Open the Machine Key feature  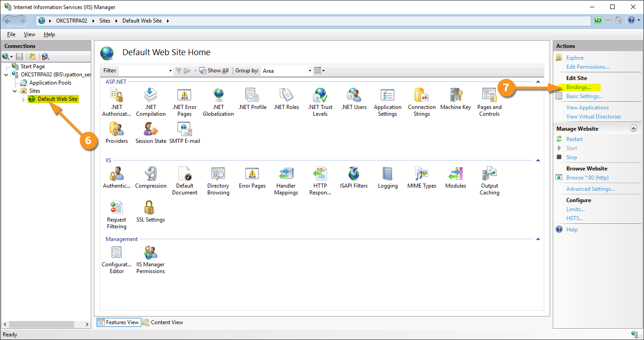tap(456, 99)
